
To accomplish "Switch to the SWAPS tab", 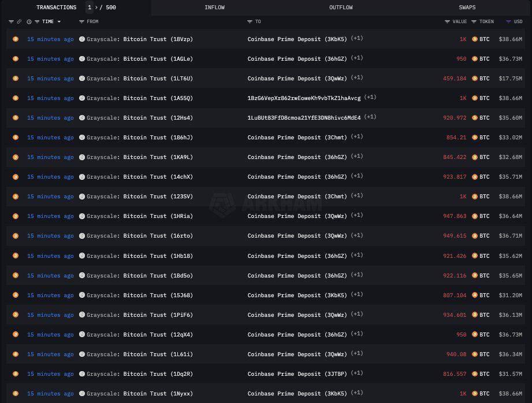I will pyautogui.click(x=467, y=7).
